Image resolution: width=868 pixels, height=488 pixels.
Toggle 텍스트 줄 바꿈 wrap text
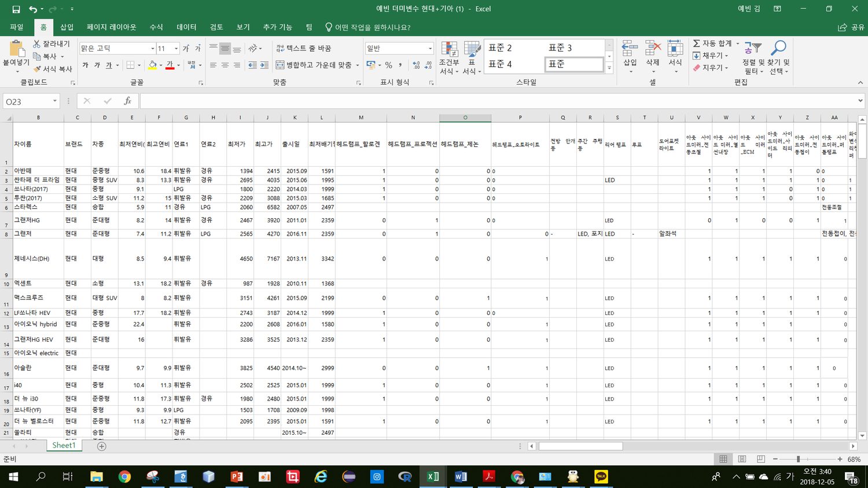(x=304, y=49)
